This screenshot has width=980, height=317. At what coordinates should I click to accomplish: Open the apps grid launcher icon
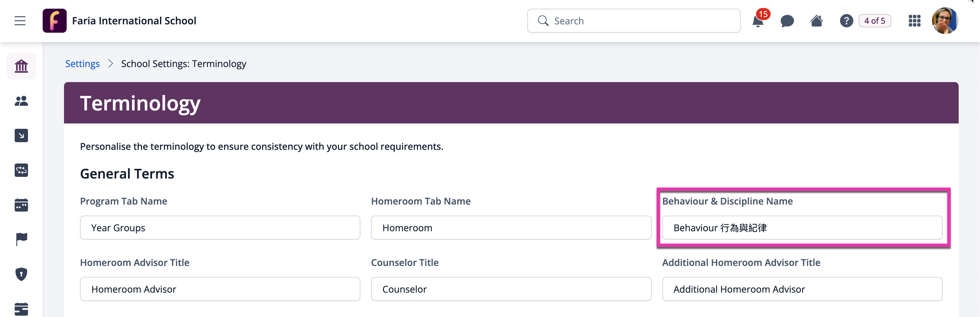tap(914, 21)
